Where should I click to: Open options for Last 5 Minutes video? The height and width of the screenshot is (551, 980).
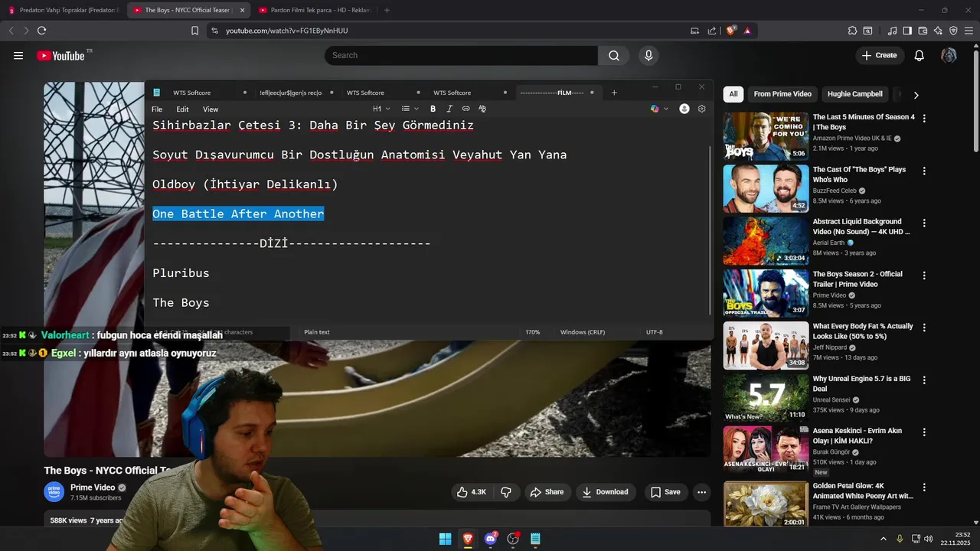924,119
